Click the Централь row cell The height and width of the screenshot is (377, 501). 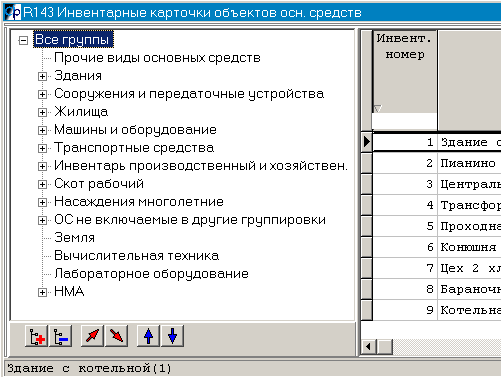pos(470,184)
